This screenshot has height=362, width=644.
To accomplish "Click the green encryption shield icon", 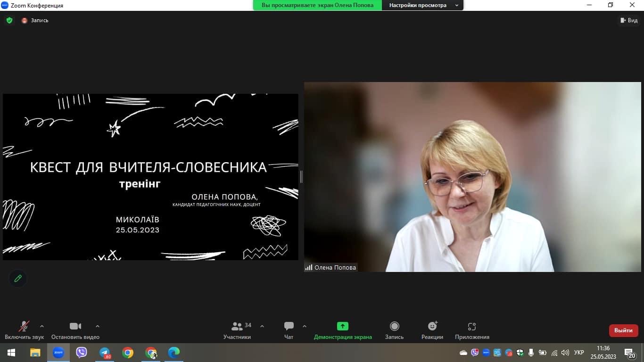I will [x=9, y=20].
